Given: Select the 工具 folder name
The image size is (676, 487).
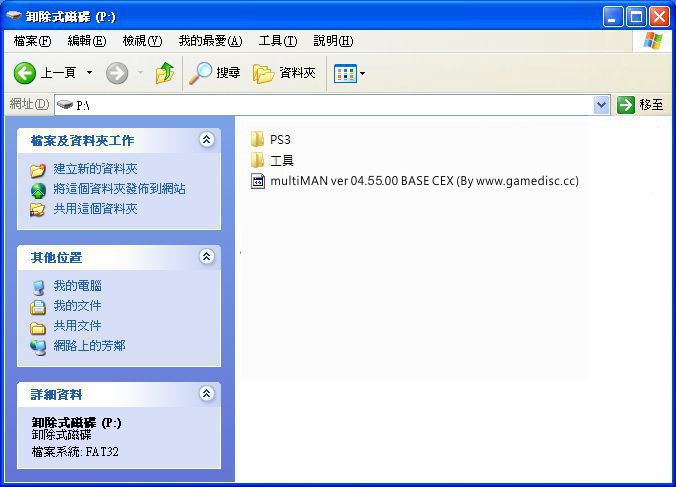Looking at the screenshot, I should tap(282, 161).
